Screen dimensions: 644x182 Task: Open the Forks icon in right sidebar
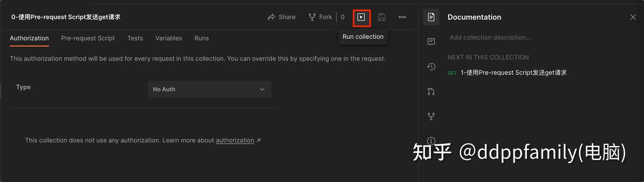431,116
